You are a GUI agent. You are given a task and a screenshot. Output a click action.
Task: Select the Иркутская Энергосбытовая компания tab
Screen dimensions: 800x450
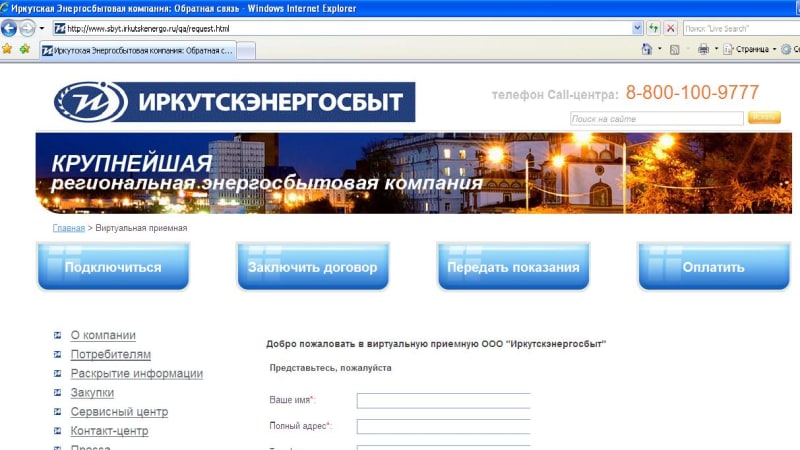tap(138, 51)
